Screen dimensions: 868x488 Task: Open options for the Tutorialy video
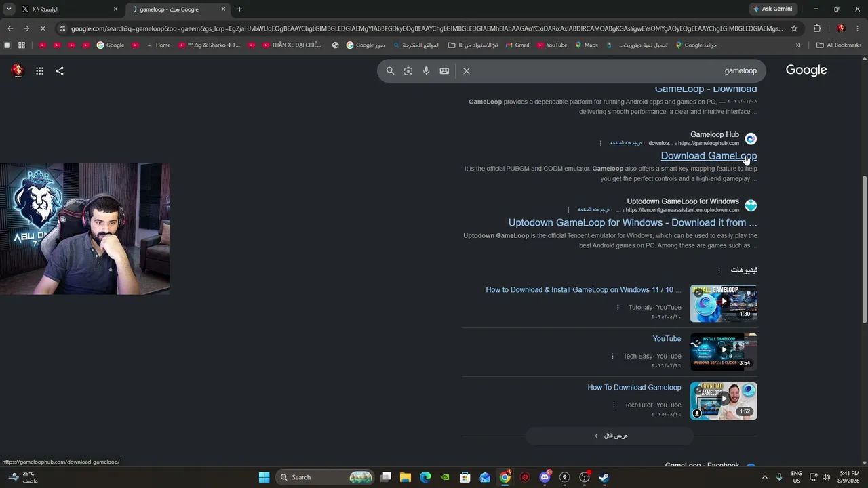tap(618, 307)
